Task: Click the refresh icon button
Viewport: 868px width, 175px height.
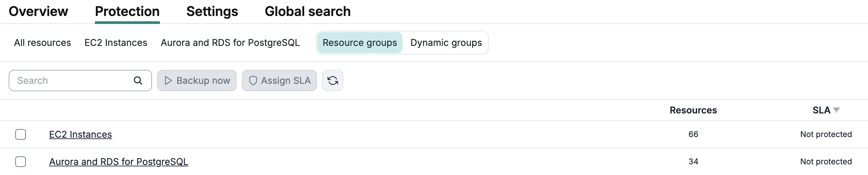Action: coord(332,81)
